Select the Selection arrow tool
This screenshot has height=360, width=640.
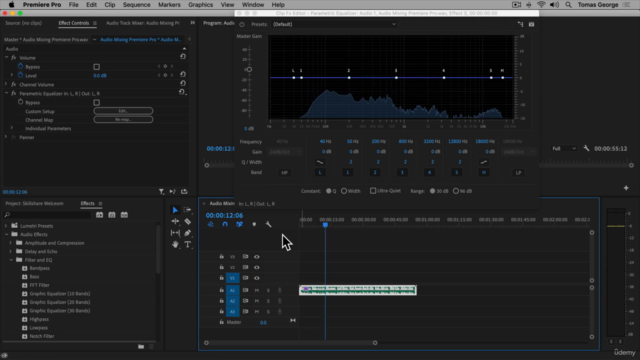click(175, 210)
